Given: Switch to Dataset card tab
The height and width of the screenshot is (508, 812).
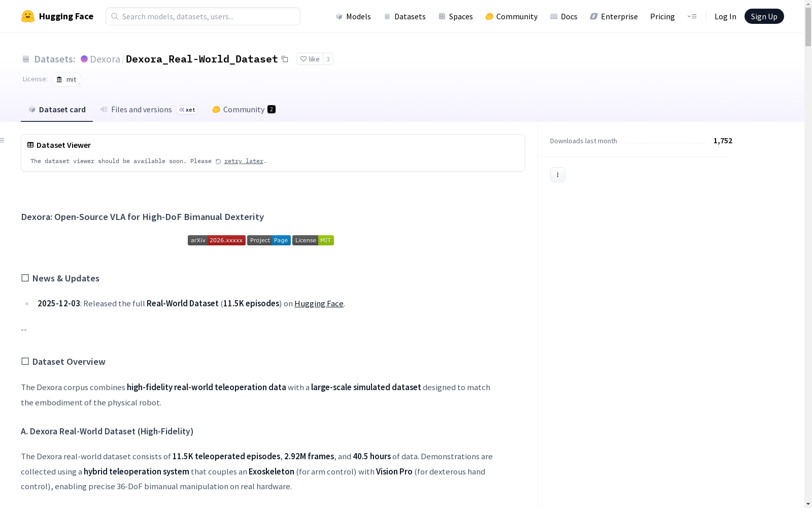Looking at the screenshot, I should coord(57,110).
